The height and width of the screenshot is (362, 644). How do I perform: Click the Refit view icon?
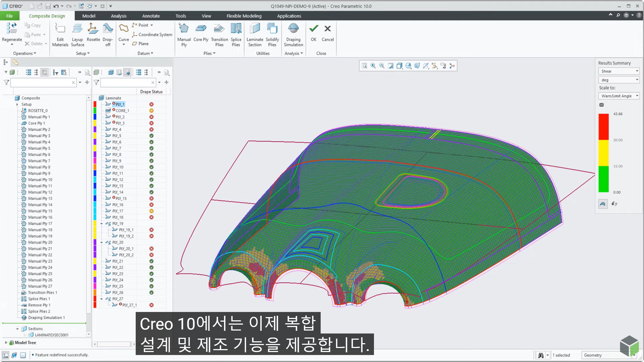364,66
